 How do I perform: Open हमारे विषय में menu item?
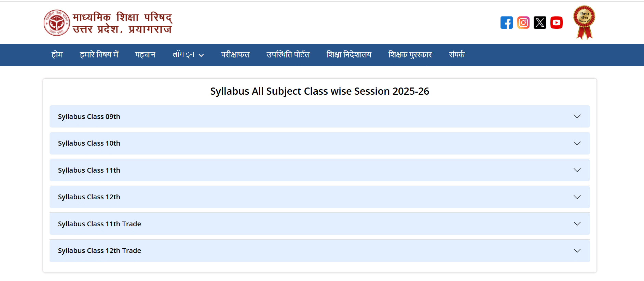[x=99, y=55]
